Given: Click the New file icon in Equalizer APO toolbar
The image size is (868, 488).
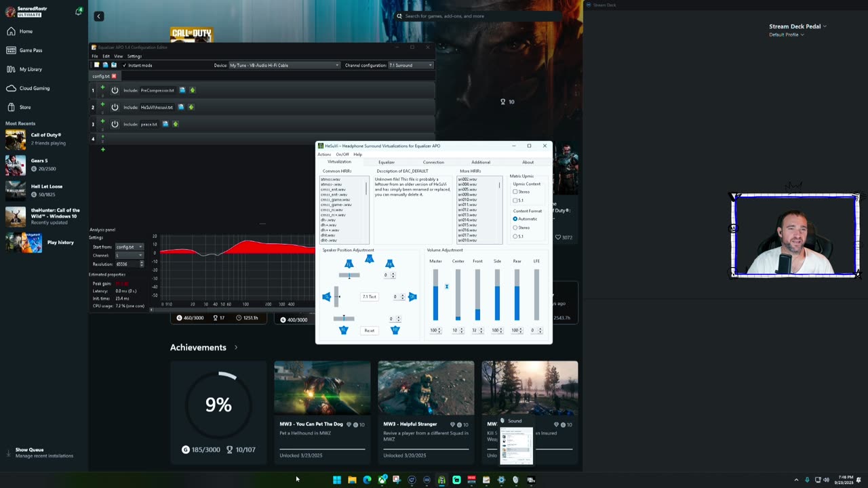Looking at the screenshot, I should point(97,65).
